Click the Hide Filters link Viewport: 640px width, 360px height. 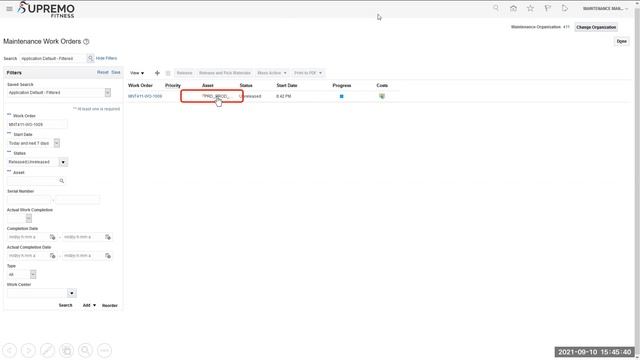(106, 58)
